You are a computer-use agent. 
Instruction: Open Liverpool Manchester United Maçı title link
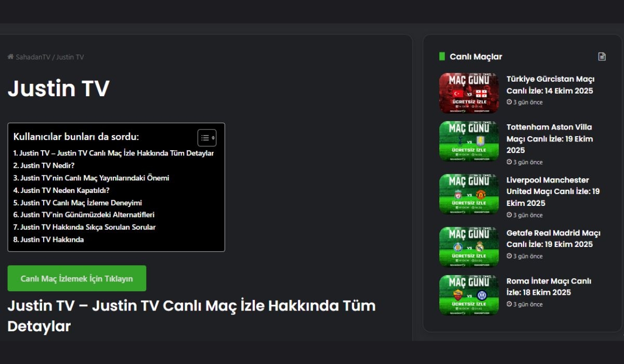point(552,191)
